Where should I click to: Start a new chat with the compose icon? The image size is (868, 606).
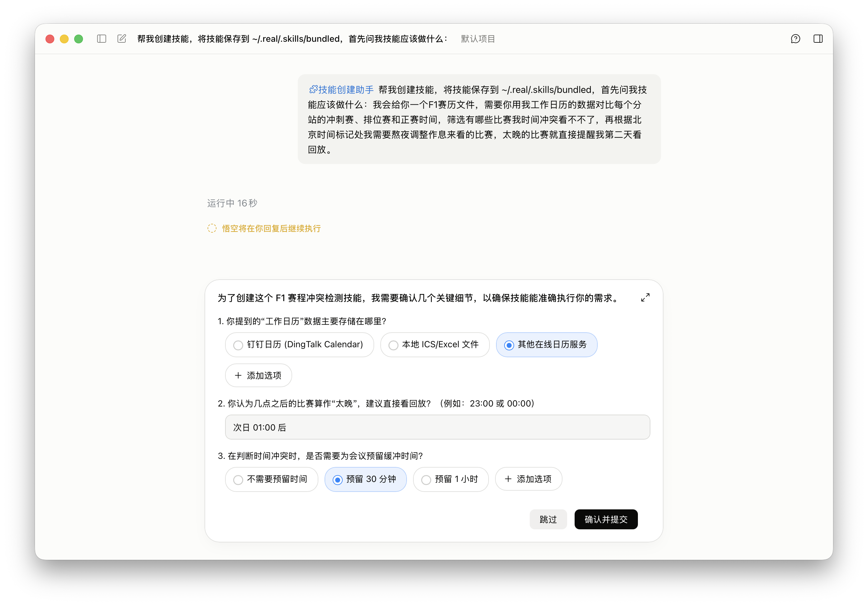click(121, 38)
